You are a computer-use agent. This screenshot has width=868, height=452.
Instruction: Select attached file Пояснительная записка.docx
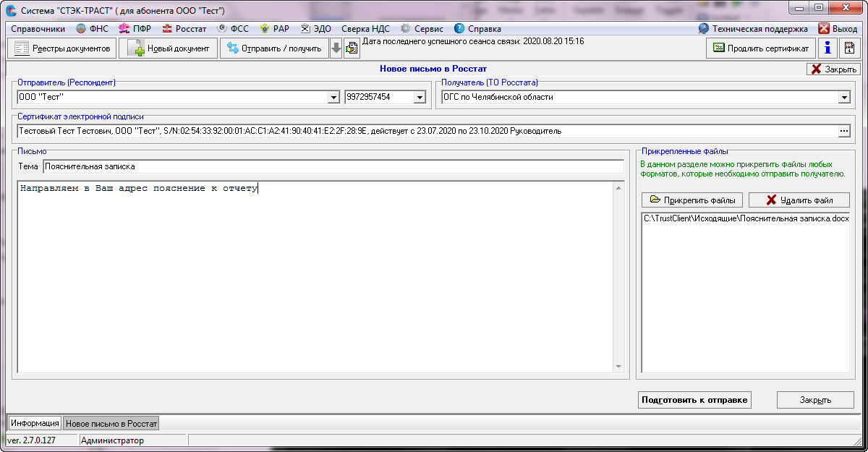[x=746, y=218]
